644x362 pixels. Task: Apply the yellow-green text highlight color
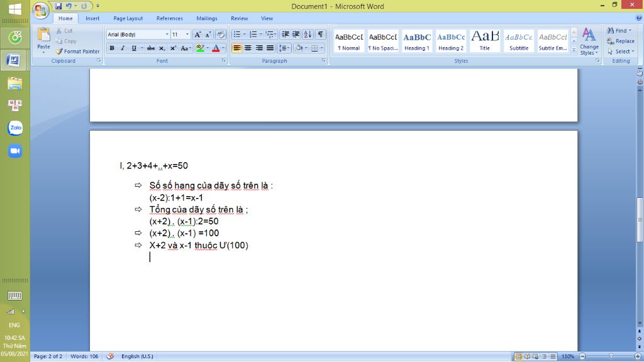coord(200,48)
